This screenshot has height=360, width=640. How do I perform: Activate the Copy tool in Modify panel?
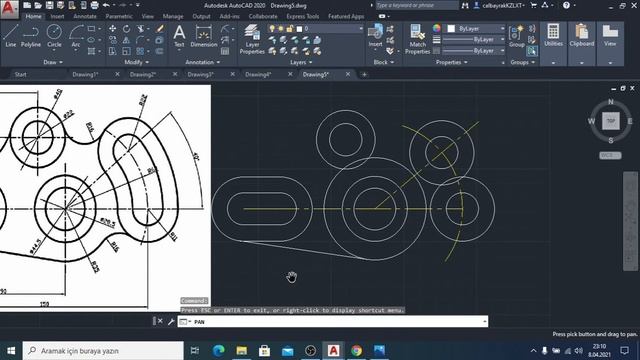tap(112, 40)
